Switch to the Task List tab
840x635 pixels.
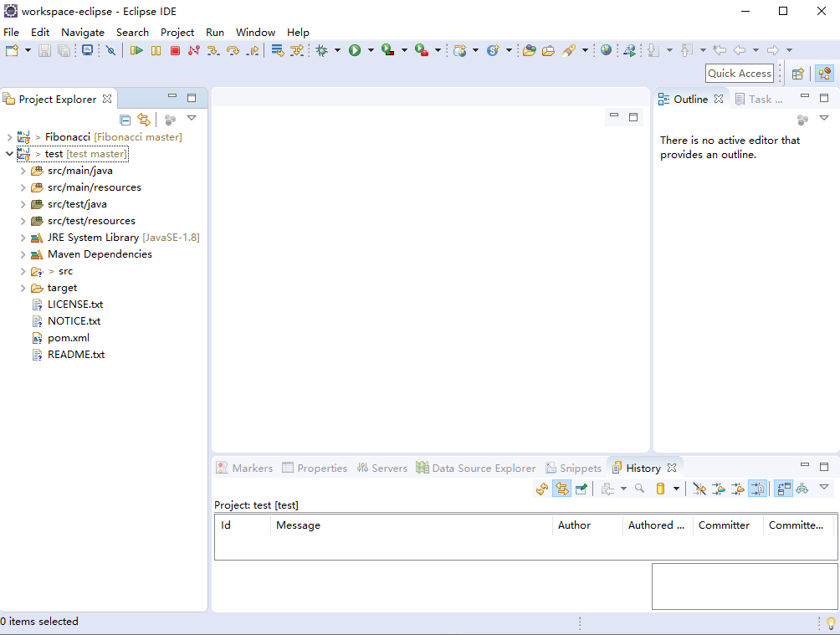coord(759,99)
